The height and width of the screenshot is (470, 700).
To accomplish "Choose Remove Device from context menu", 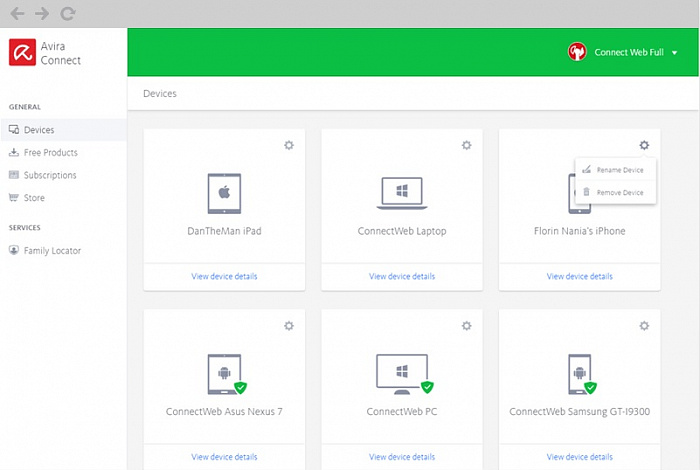I will [619, 192].
